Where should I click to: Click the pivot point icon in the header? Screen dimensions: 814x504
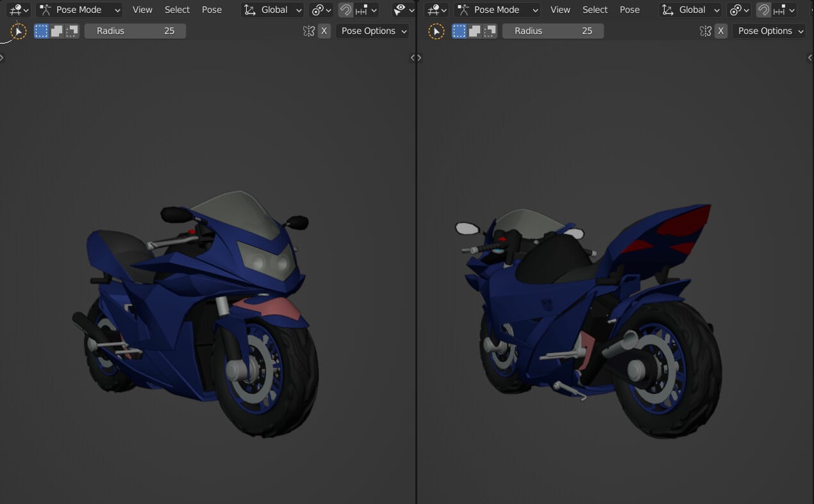click(319, 10)
